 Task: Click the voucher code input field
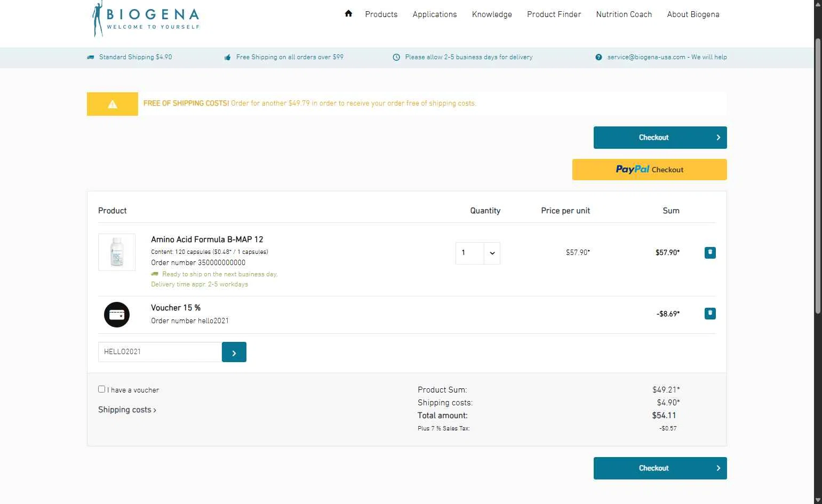160,352
